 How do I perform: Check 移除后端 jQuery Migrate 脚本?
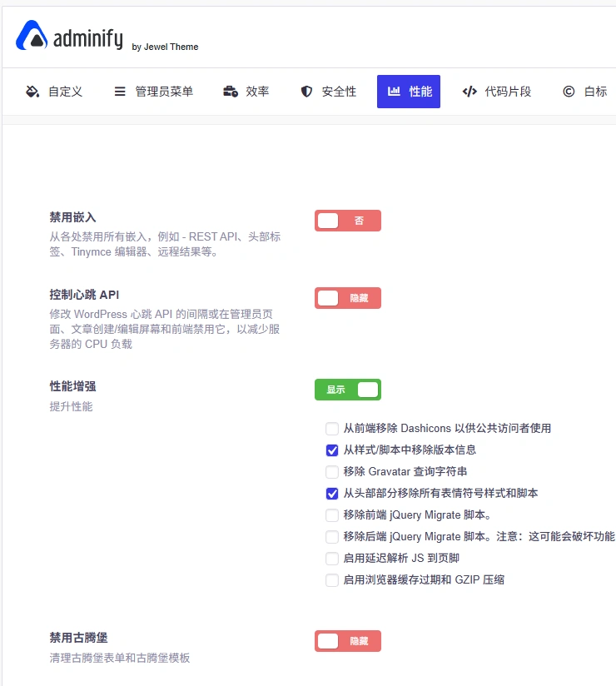332,537
